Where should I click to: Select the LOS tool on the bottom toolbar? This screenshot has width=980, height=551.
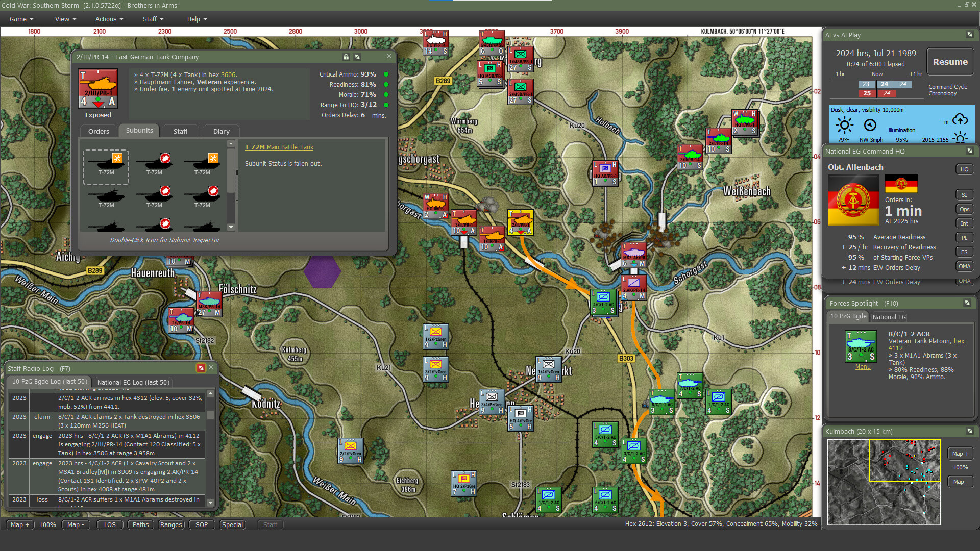pyautogui.click(x=109, y=524)
